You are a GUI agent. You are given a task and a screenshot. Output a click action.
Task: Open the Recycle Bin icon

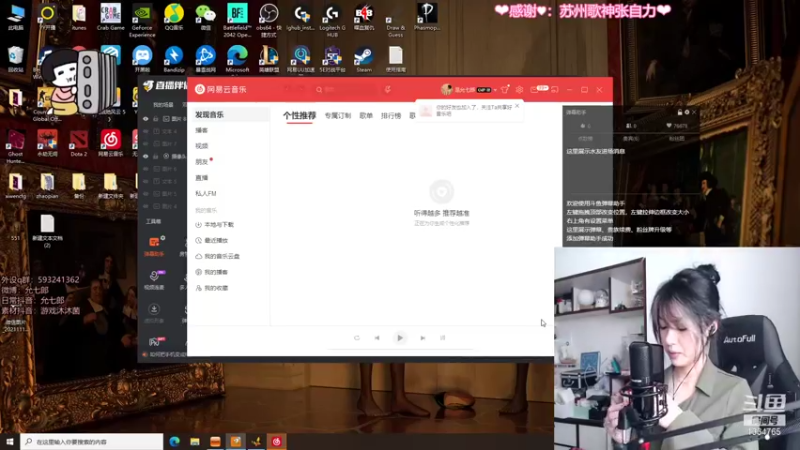click(x=15, y=60)
